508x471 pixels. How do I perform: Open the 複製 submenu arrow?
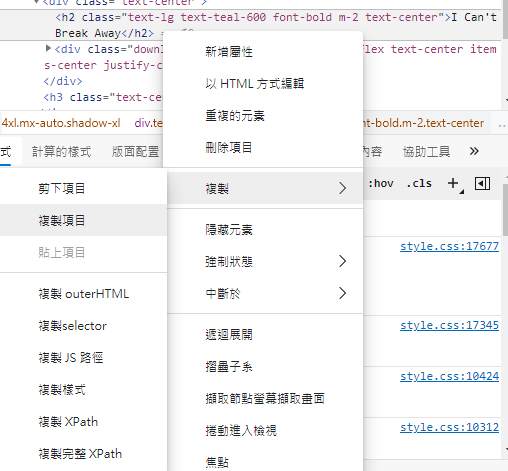(x=342, y=188)
